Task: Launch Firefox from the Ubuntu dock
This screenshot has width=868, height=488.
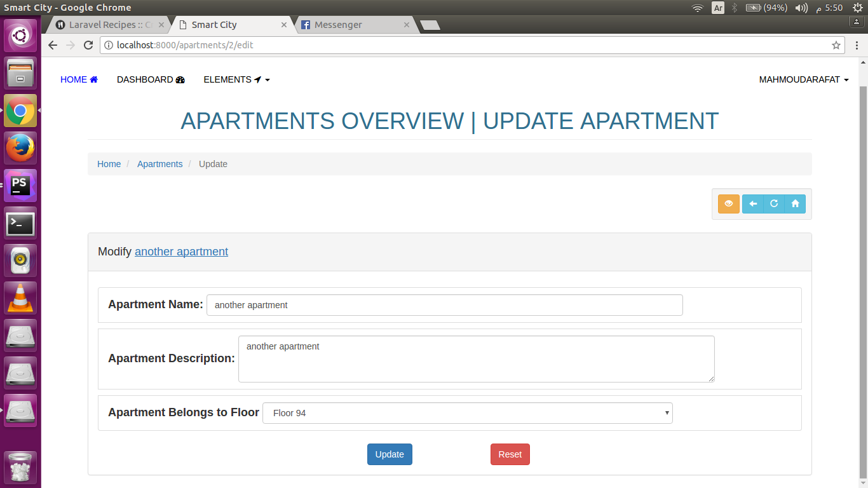Action: coord(20,149)
